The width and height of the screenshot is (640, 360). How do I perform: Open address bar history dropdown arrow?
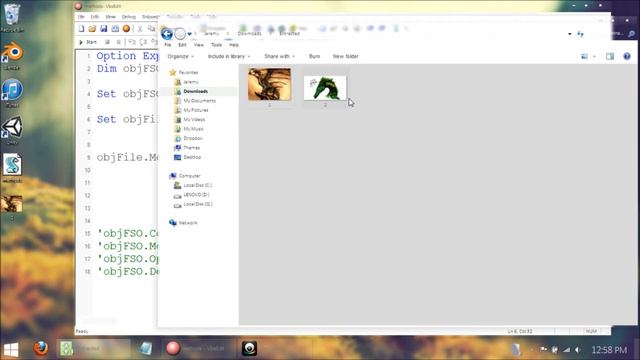pos(570,34)
